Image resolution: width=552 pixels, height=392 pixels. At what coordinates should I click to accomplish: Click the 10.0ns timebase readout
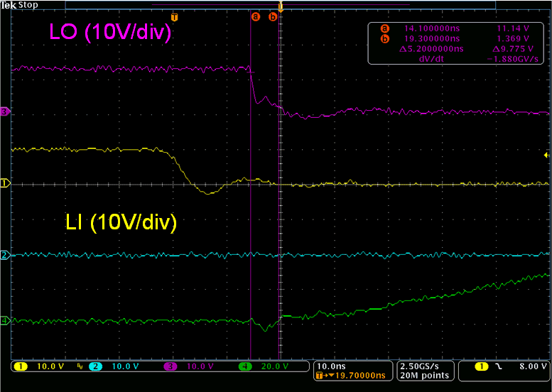pyautogui.click(x=330, y=365)
